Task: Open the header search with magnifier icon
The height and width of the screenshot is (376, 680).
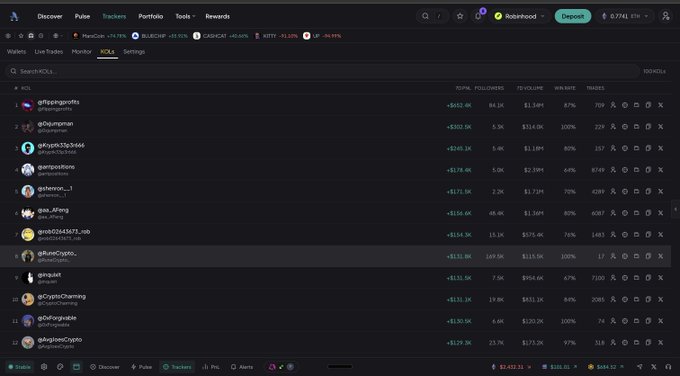Action: [x=425, y=16]
